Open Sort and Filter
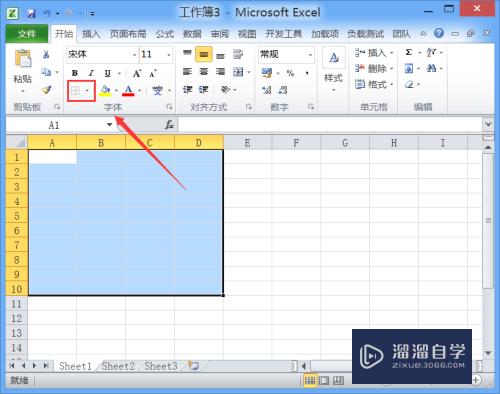The image size is (500, 394). [x=432, y=52]
